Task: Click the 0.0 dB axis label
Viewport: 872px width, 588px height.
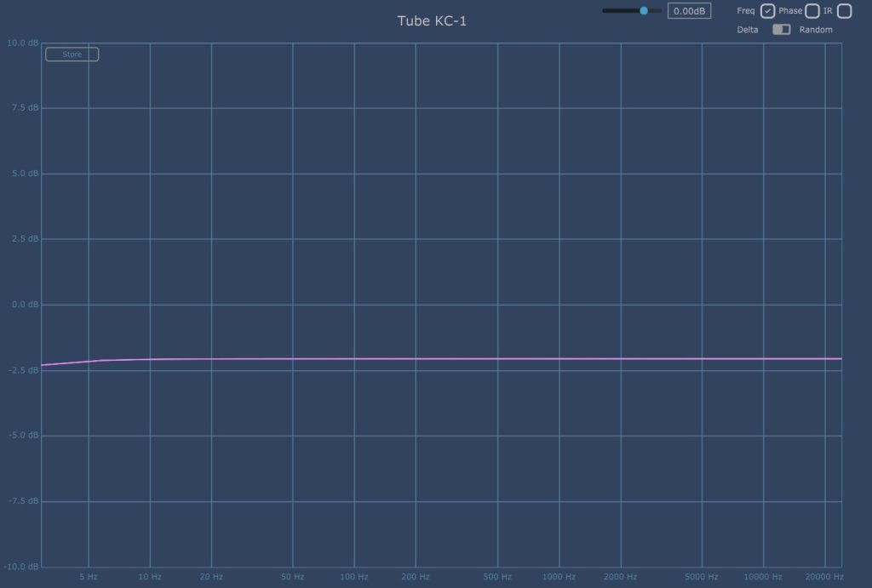Action: point(22,305)
